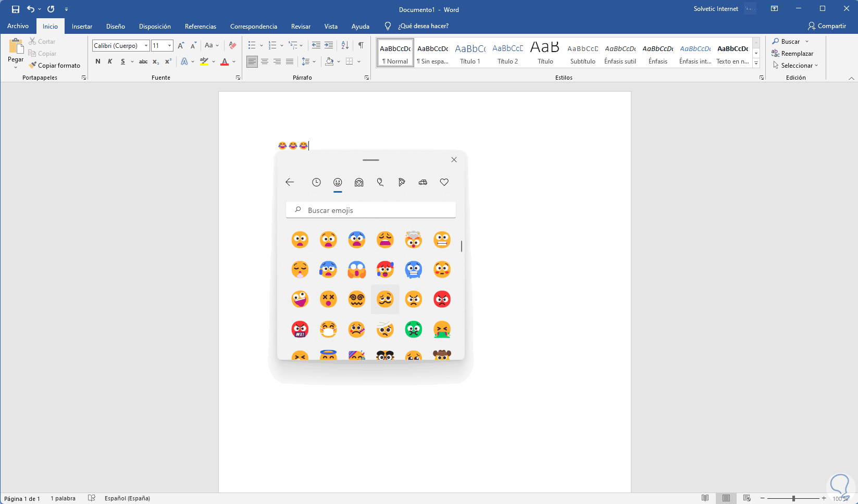Screen dimensions: 858x504
Task: Open the Seleccionar dropdown in Edición
Action: tap(796, 66)
